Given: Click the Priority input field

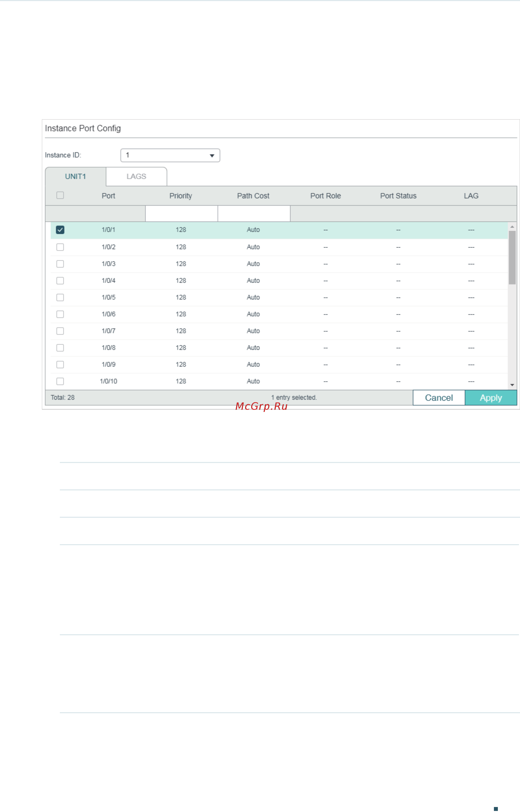Looking at the screenshot, I should [182, 214].
